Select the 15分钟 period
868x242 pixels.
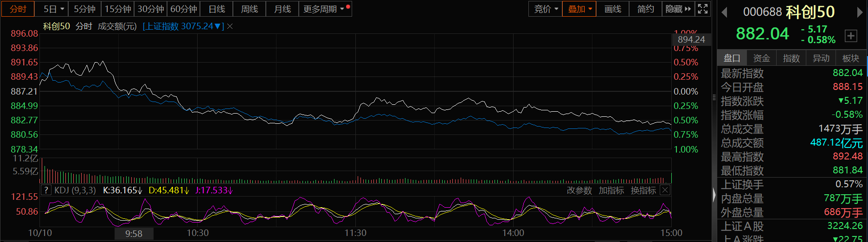[x=118, y=9]
